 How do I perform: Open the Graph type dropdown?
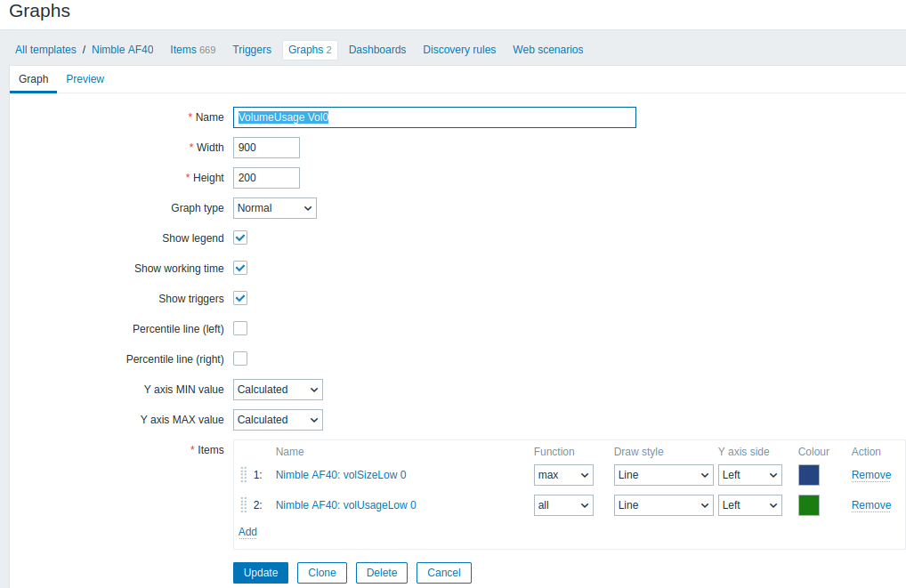[x=274, y=208]
